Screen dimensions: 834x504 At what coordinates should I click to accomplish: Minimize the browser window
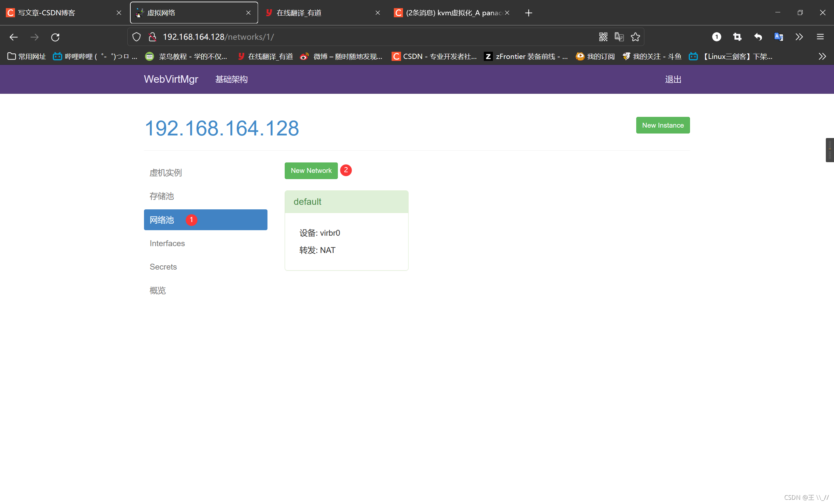777,12
